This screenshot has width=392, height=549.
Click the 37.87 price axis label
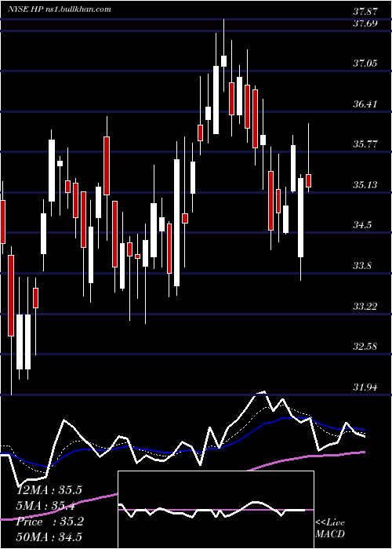point(365,12)
